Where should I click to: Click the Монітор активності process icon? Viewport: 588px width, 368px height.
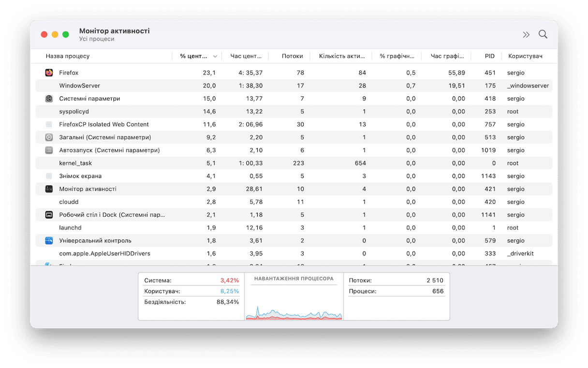tap(49, 189)
